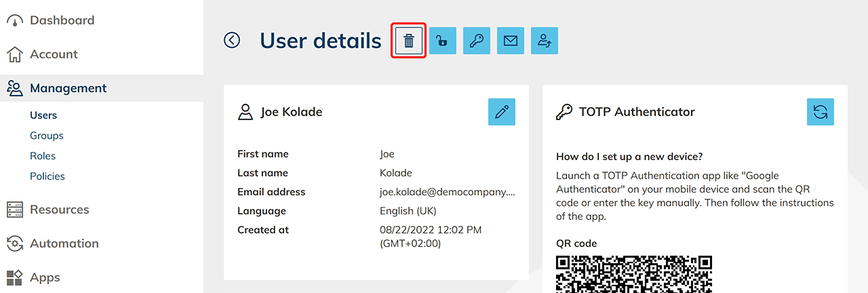Click the truncated joe.kolade email address value
Viewport: 868px width, 293px height.
(x=447, y=192)
